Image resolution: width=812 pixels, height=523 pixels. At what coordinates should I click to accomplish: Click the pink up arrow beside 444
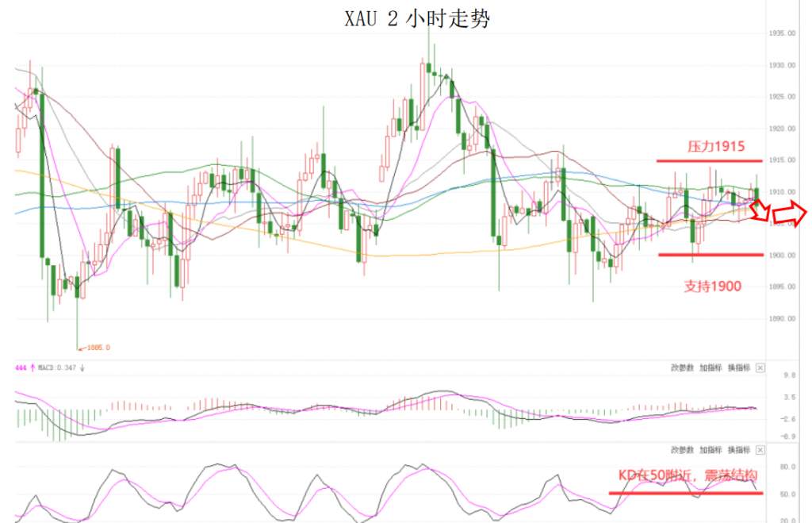33,367
